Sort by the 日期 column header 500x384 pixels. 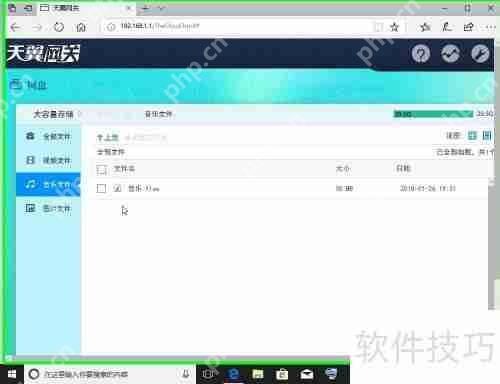pyautogui.click(x=403, y=168)
